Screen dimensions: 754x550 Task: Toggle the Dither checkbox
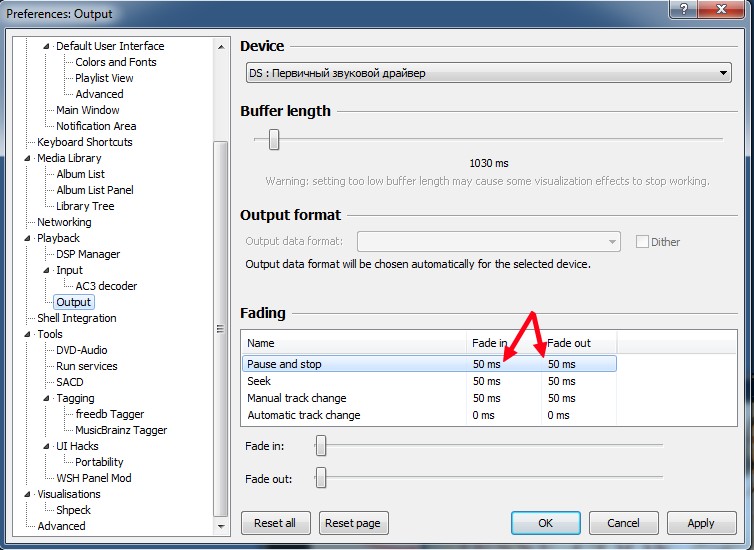coord(642,241)
